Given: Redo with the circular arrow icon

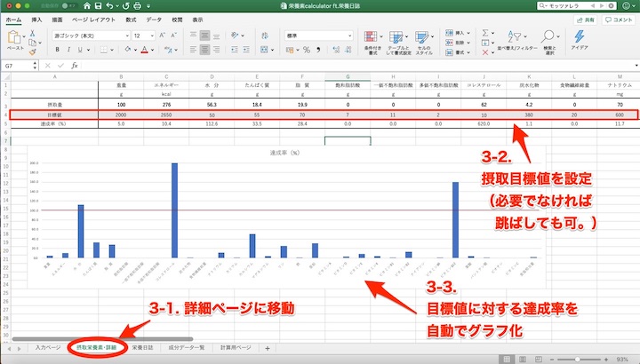Looking at the screenshot, I should [x=125, y=5].
